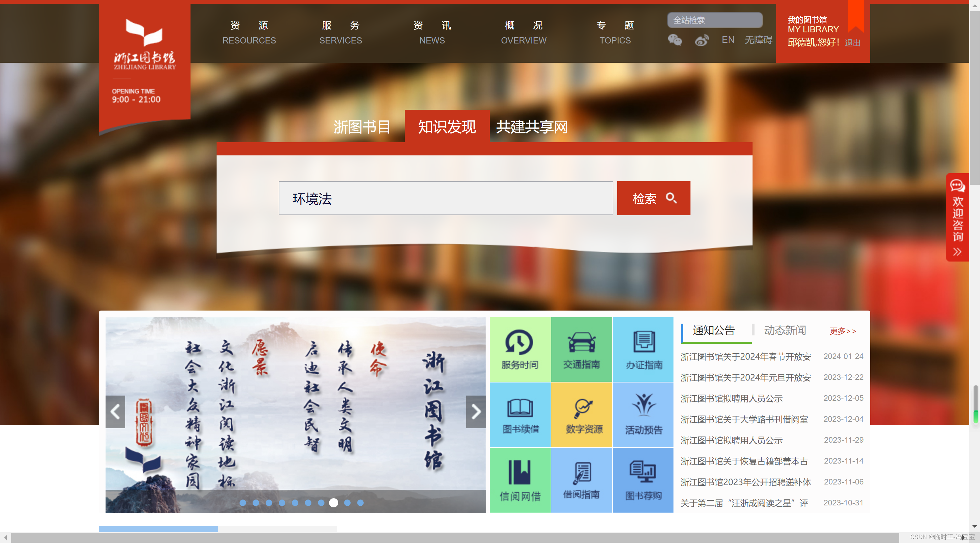Open the 交通指南 car icon tile
This screenshot has width=980, height=543.
coord(581,349)
